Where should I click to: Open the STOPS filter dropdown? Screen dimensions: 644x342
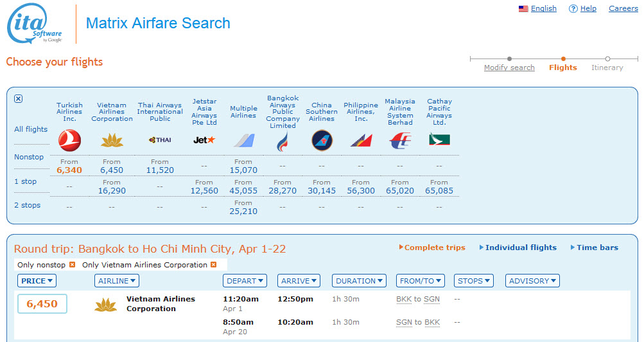pyautogui.click(x=474, y=281)
